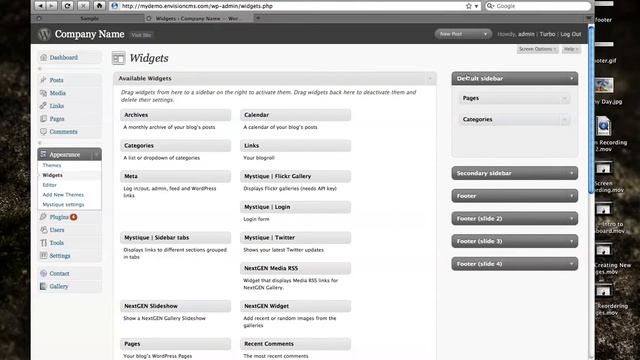The width and height of the screenshot is (640, 360).
Task: Select the Widgets Company Name browser tab
Action: 198,18
